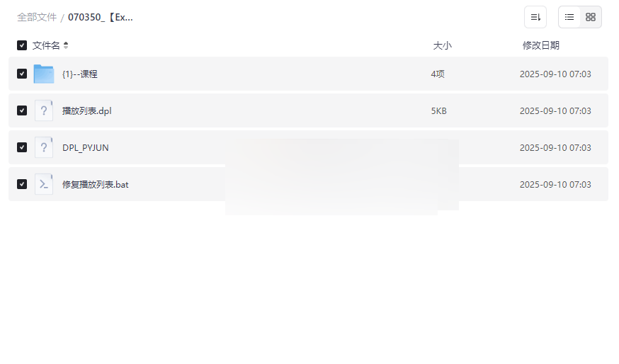Click the blue folder icon for {1}--课程

pos(44,74)
